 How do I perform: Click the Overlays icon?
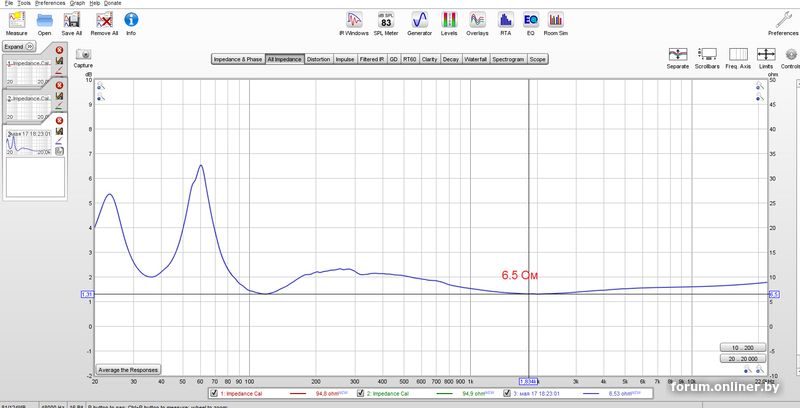478,20
